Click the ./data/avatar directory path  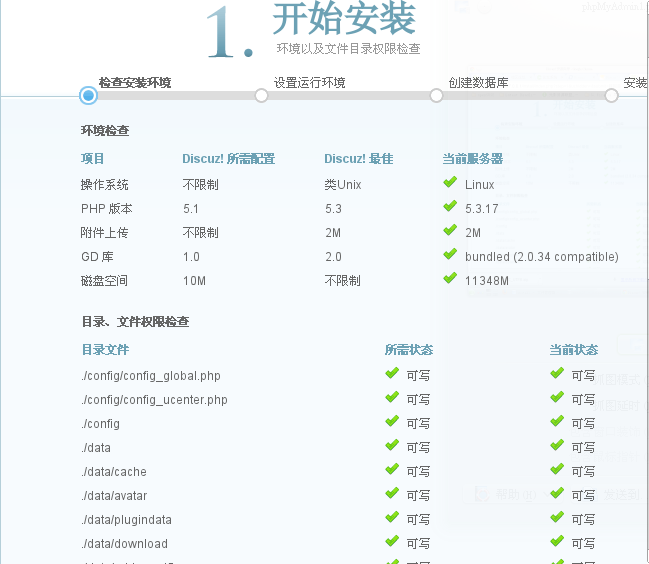click(115, 496)
